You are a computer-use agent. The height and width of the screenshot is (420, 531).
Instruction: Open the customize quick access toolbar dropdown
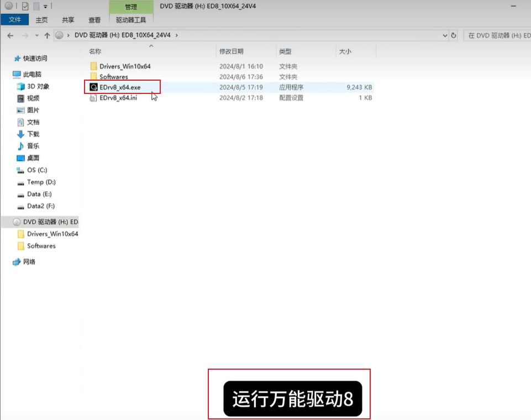[x=45, y=7]
